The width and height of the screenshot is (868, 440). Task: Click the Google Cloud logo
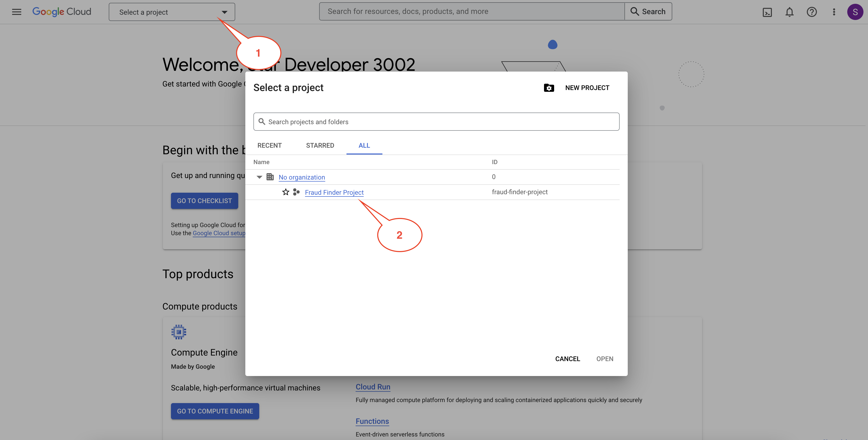click(61, 11)
